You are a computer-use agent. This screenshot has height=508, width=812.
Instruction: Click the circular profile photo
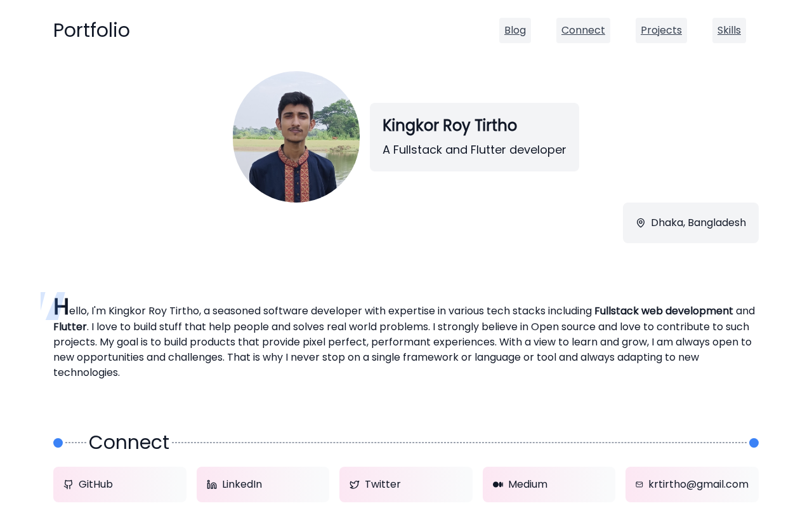coord(296,137)
